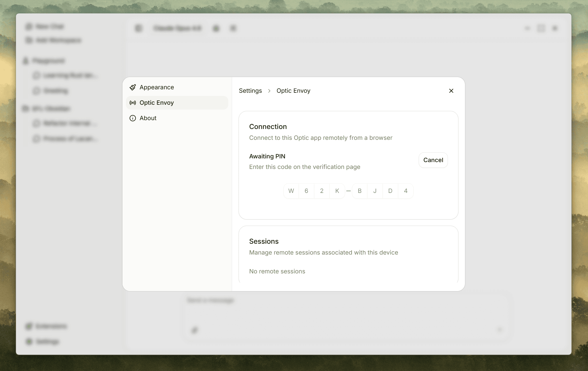The width and height of the screenshot is (588, 371).
Task: Click the info circle icon beside About
Action: 133,118
